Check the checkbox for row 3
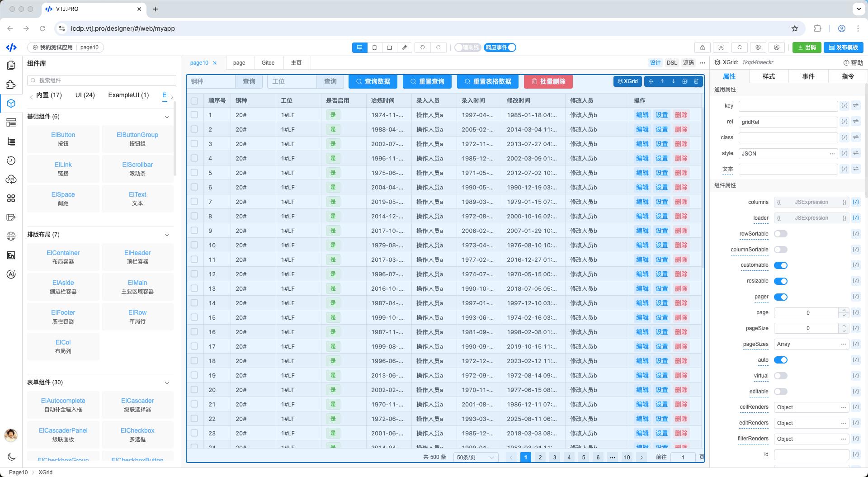The height and width of the screenshot is (477, 868). (x=194, y=144)
